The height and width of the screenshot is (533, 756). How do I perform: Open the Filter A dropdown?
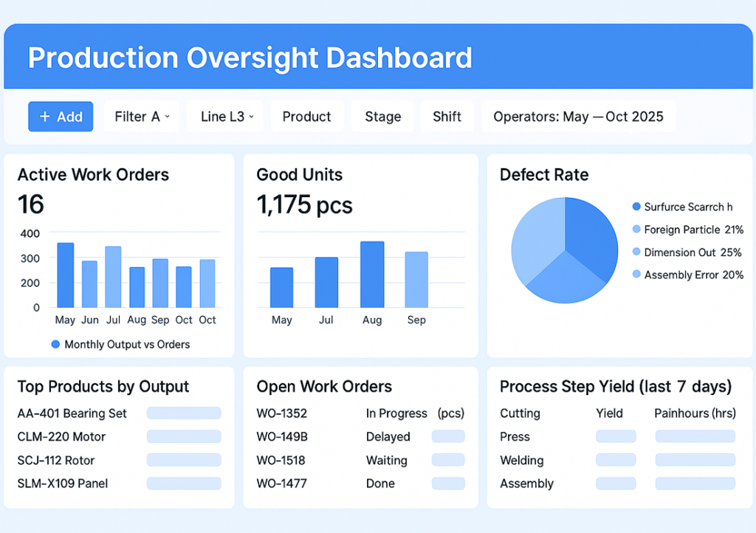[x=142, y=117]
